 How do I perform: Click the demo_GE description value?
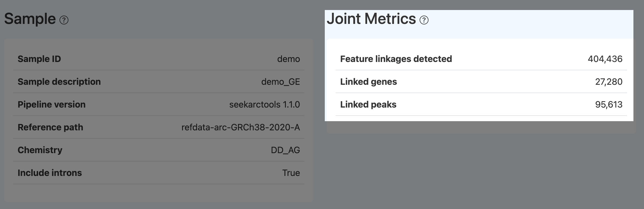coord(281,82)
